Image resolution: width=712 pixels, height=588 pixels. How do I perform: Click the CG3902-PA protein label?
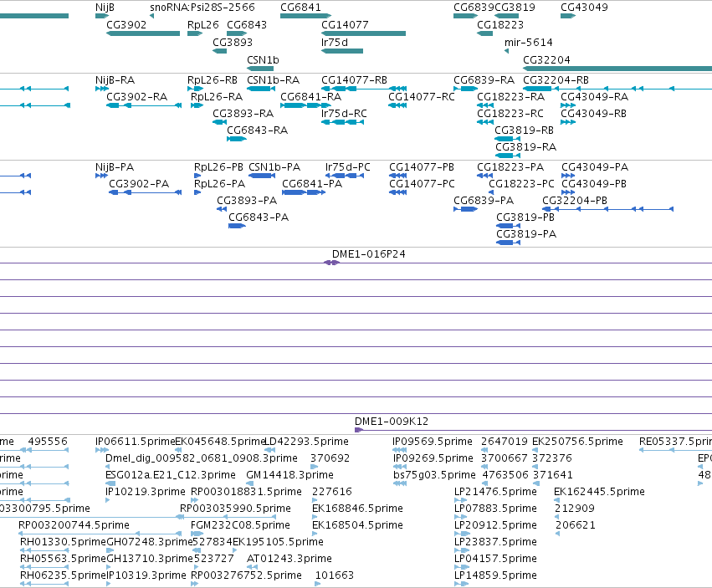[x=139, y=184]
